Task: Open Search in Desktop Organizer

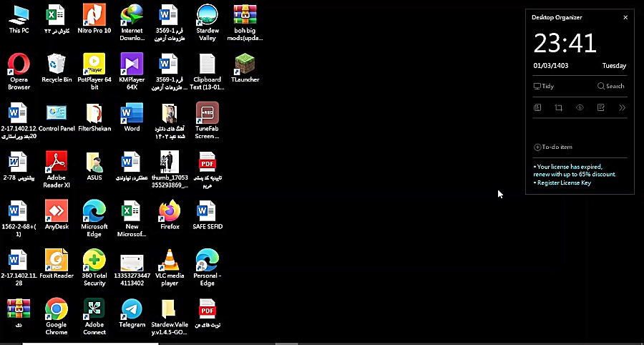Action: point(611,86)
